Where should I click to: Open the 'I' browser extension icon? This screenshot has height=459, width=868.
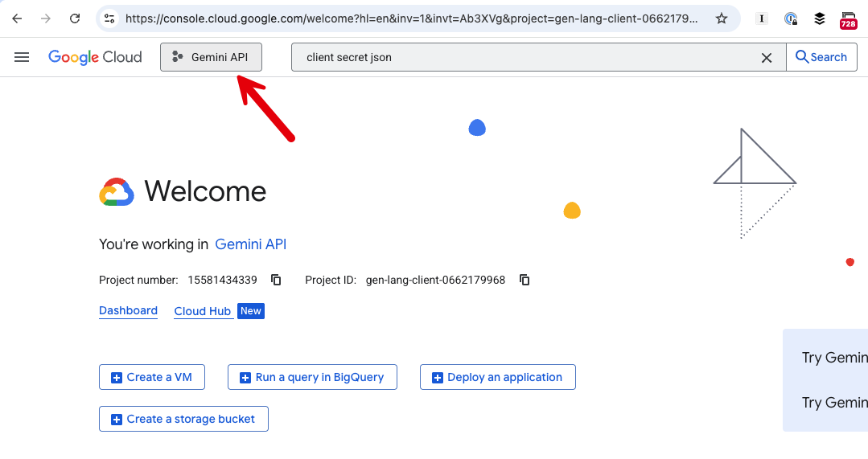[762, 18]
